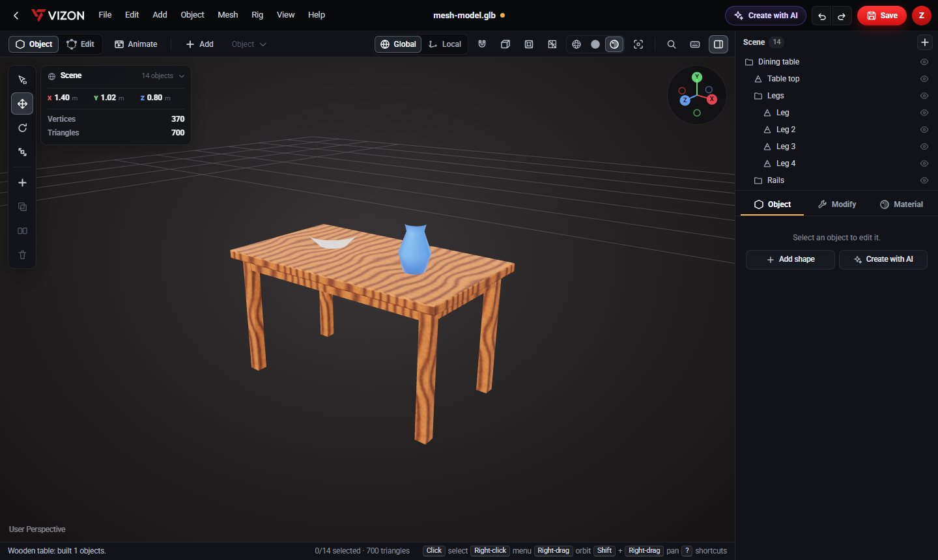Open the Rig menu
The image size is (938, 560).
coord(257,15)
